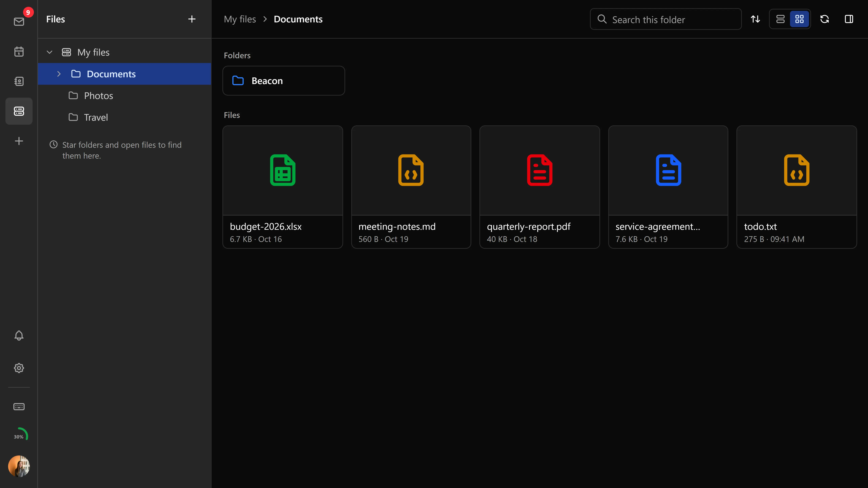This screenshot has width=868, height=488.
Task: Select the todo.txt file icon
Action: click(x=797, y=170)
